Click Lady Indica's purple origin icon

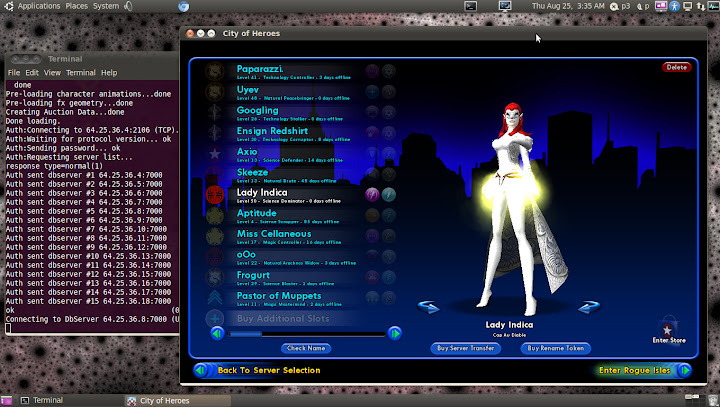point(372,195)
